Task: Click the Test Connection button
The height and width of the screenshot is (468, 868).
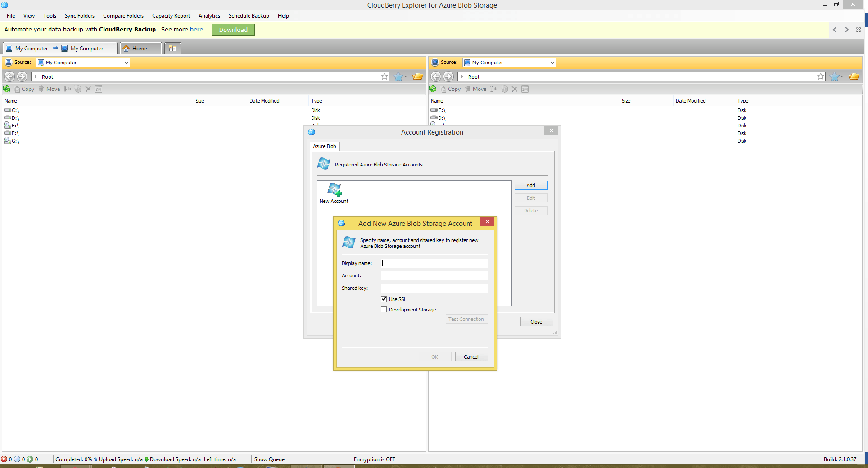Action: point(466,319)
